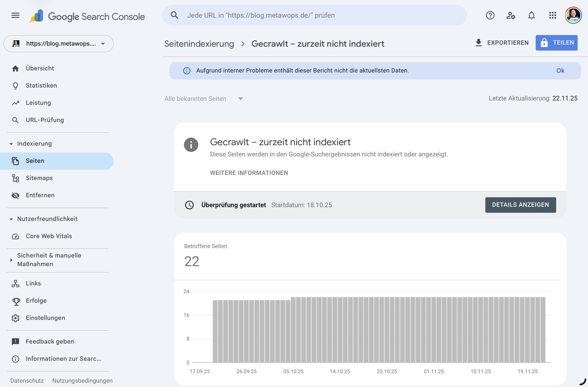This screenshot has width=588, height=387.
Task: Open Core Web Vitals report
Action: 49,236
